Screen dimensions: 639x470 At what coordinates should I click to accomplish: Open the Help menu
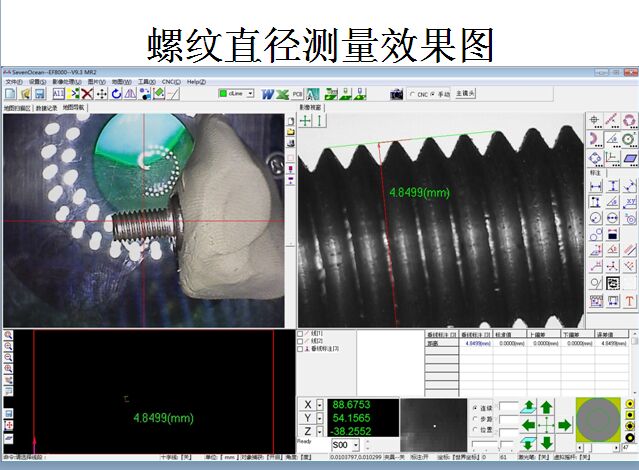pos(196,82)
